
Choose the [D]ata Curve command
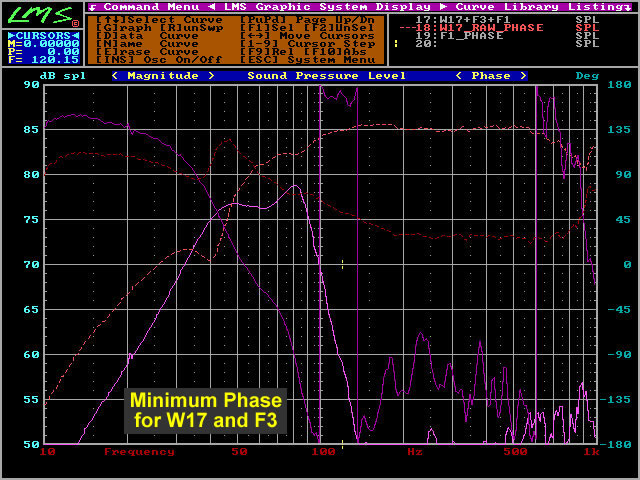(x=147, y=36)
